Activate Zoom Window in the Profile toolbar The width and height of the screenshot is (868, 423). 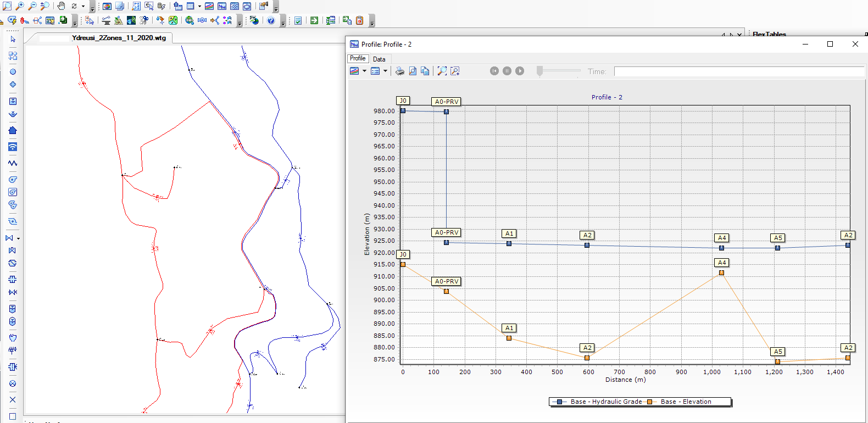455,71
